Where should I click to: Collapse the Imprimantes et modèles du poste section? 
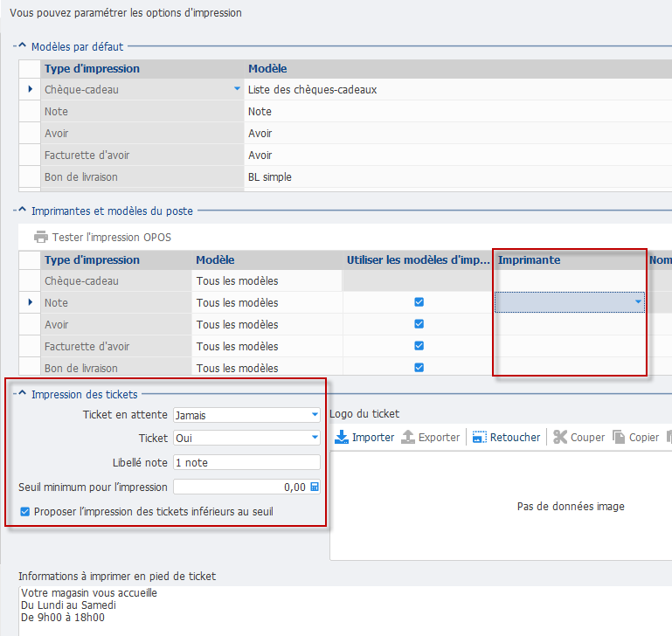[x=23, y=210]
